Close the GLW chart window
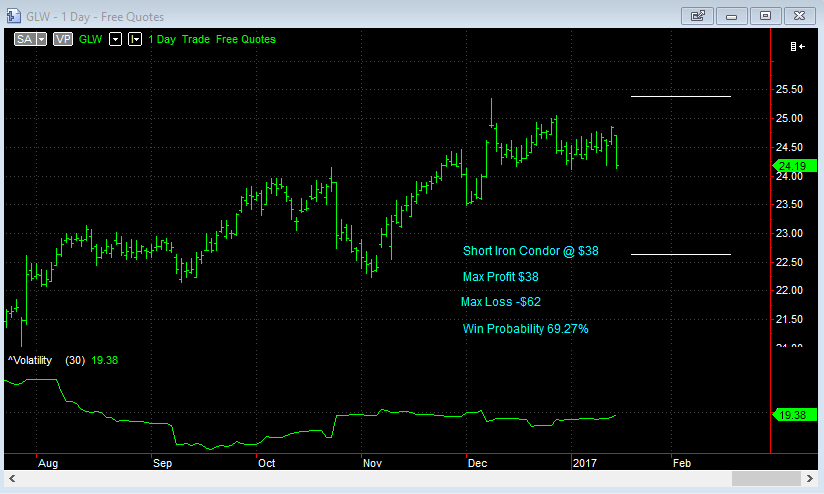This screenshot has width=824, height=494. point(800,16)
